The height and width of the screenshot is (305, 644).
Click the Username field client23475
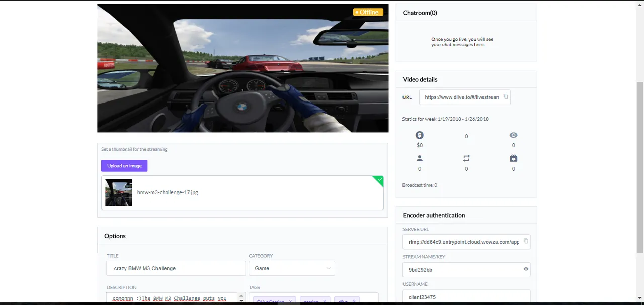pyautogui.click(x=466, y=296)
